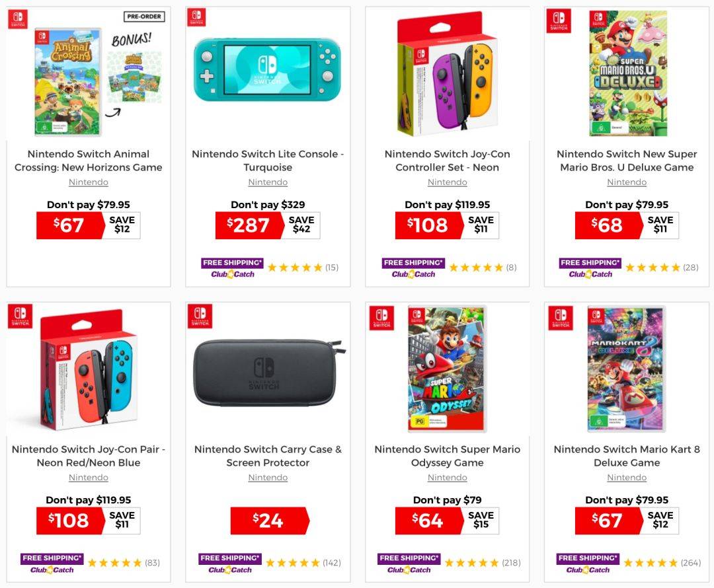This screenshot has width=714, height=588.
Task: Click the $64 price tag for Mario Odyssey
Action: point(428,521)
